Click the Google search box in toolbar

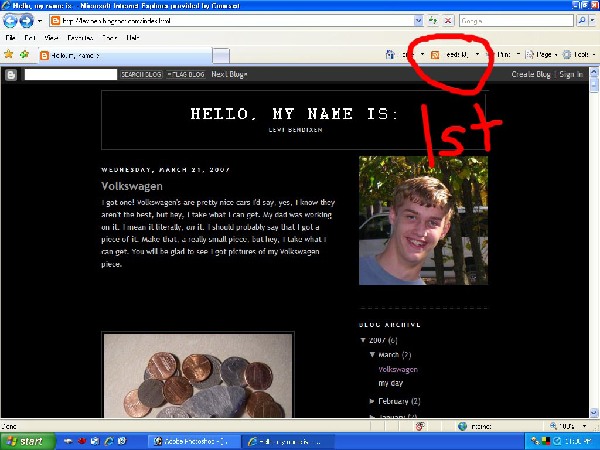[x=516, y=21]
